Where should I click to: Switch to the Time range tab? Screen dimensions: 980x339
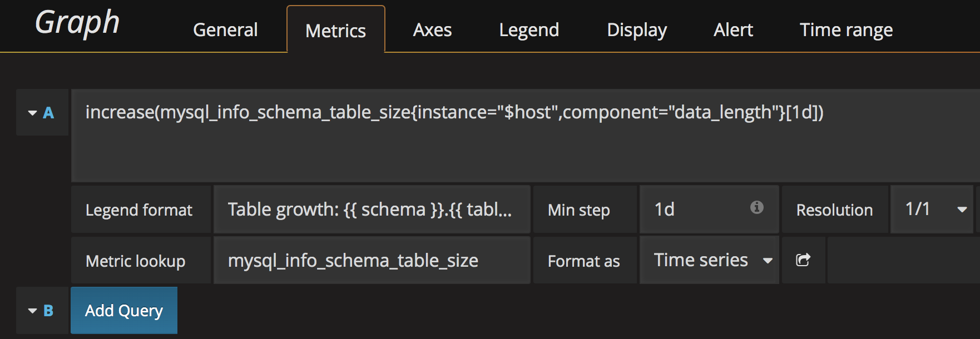(x=846, y=30)
